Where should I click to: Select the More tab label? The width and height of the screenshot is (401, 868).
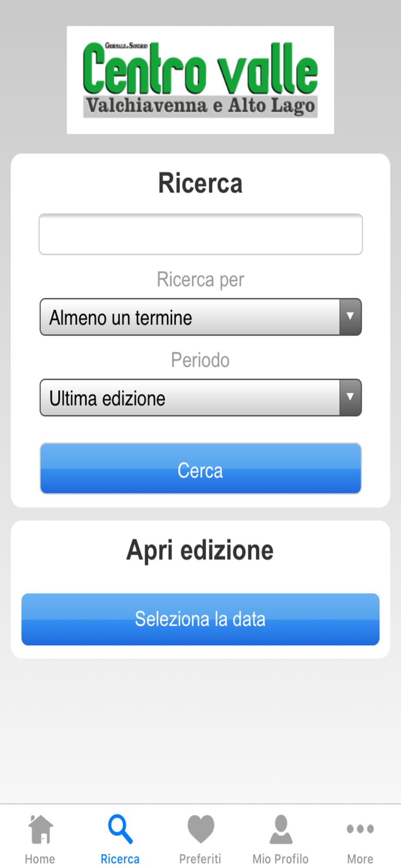pyautogui.click(x=360, y=859)
